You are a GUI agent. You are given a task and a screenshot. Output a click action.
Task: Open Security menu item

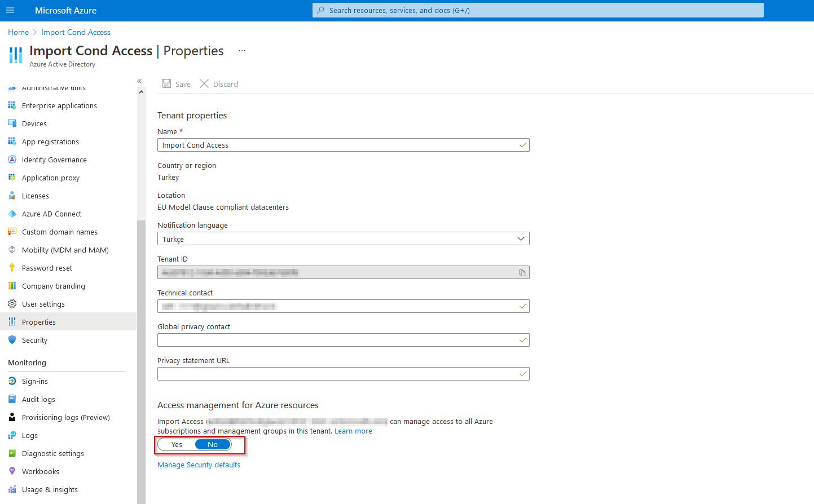[x=34, y=340]
